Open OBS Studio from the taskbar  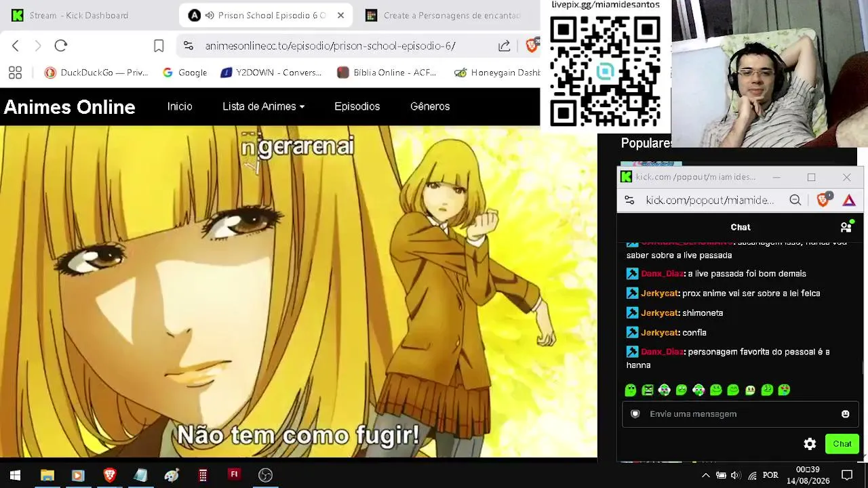pyautogui.click(x=265, y=475)
